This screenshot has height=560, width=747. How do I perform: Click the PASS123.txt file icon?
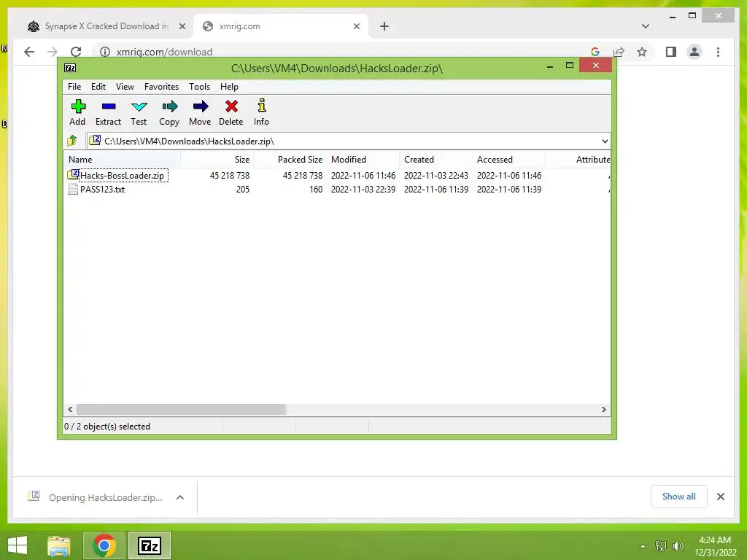coord(73,189)
